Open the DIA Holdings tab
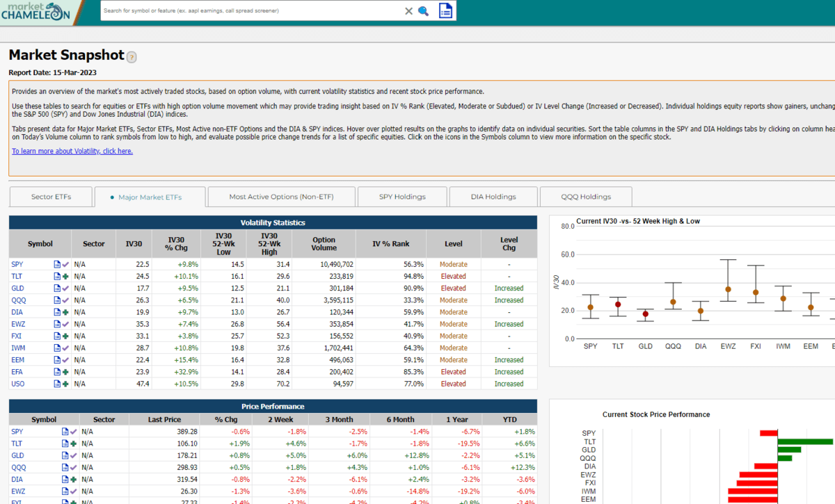The height and width of the screenshot is (504, 835). tap(493, 197)
